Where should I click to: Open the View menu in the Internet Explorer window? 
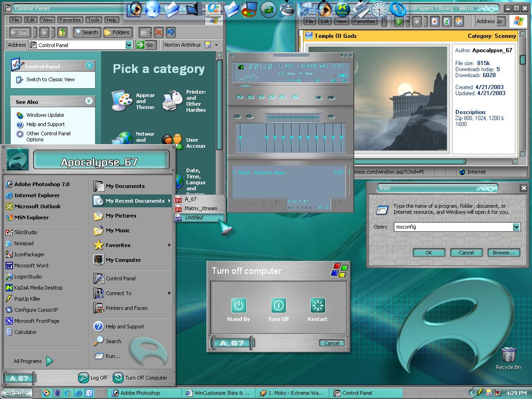click(x=341, y=21)
